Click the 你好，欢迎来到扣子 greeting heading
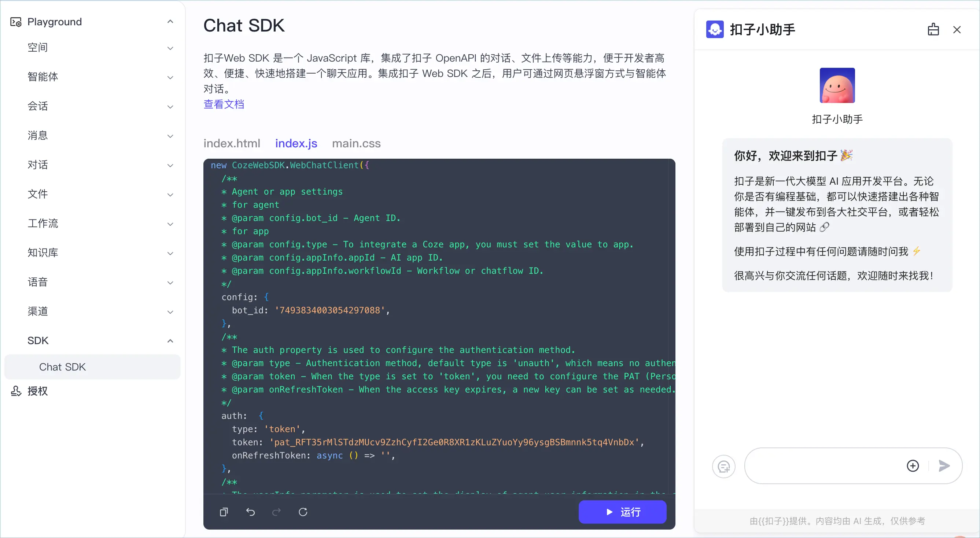The height and width of the screenshot is (538, 980). point(793,156)
